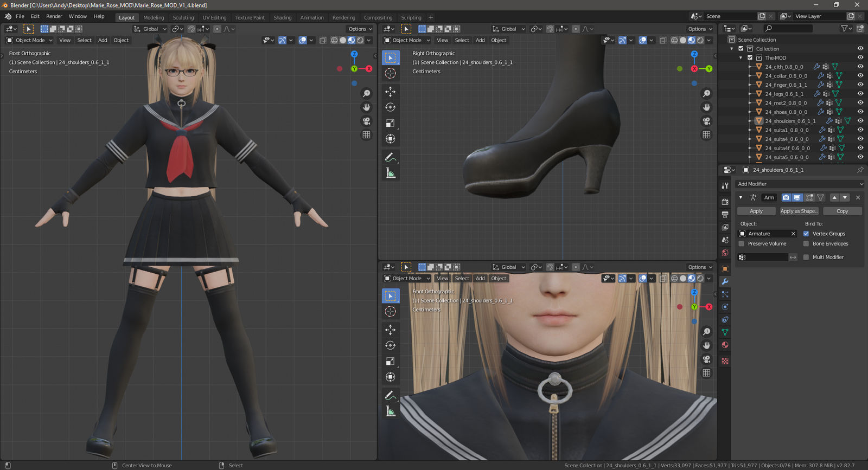Hide 24_clth_0.8_0_0 in outliner
The width and height of the screenshot is (868, 470).
click(860, 67)
